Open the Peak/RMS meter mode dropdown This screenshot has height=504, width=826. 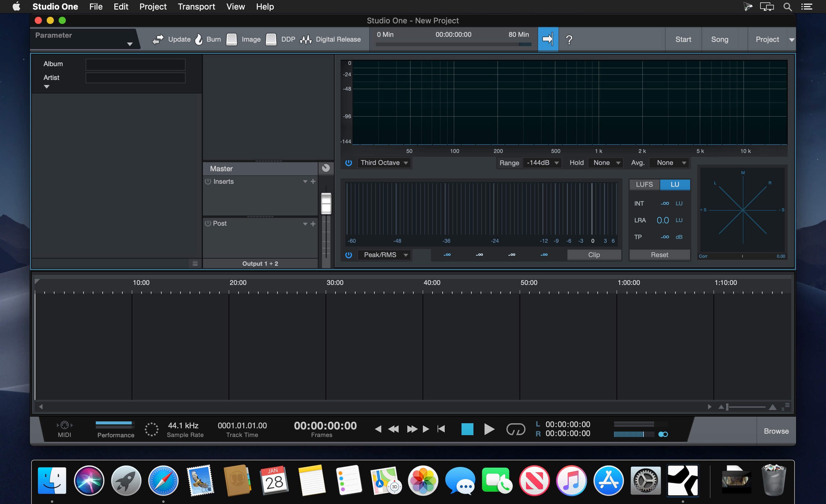pyautogui.click(x=384, y=255)
